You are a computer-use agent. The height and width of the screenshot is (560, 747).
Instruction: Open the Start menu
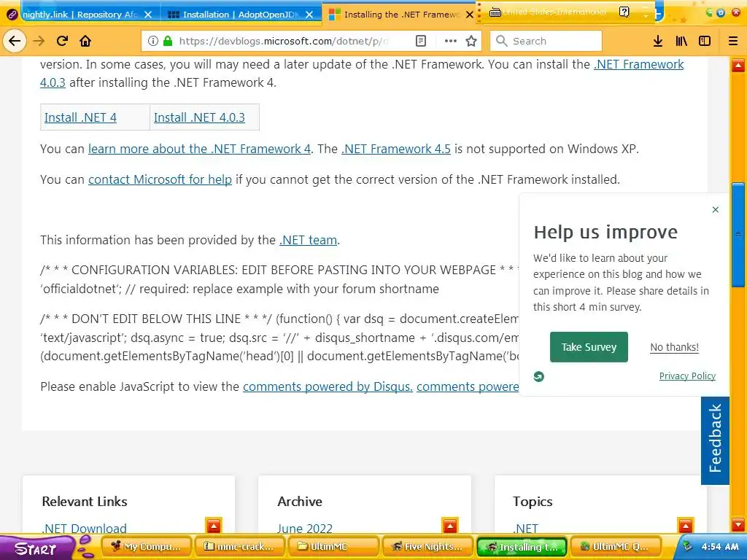pos(36,548)
